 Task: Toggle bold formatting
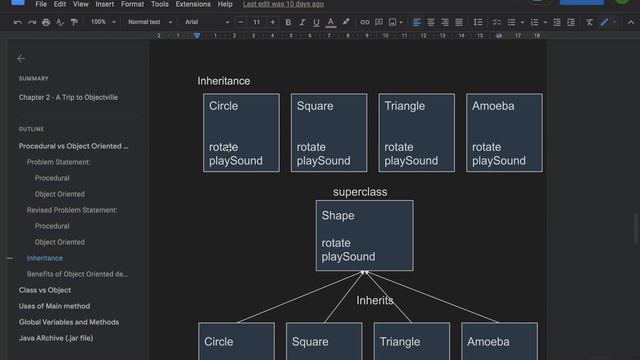click(x=288, y=22)
